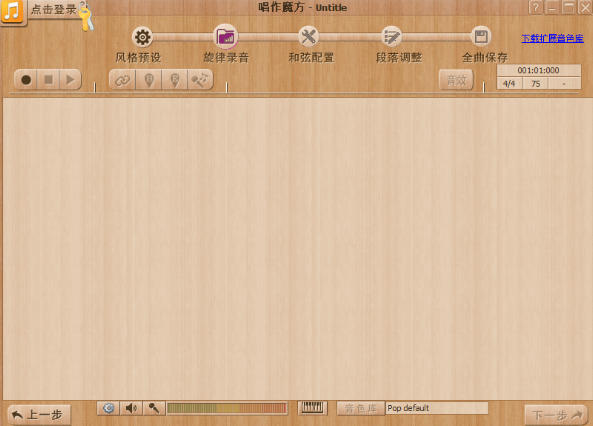Adjust the input level meter bar
This screenshot has height=426, width=593.
[x=227, y=408]
